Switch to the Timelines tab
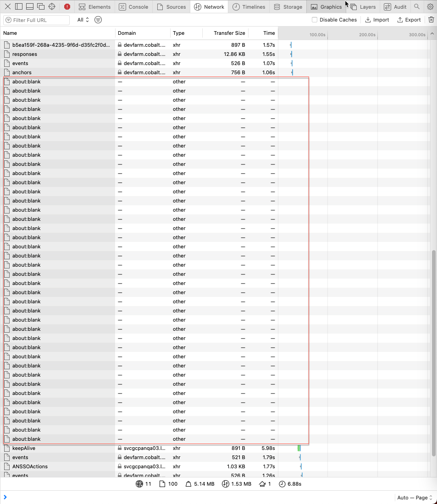Viewport: 437px width, 504px height. click(249, 6)
